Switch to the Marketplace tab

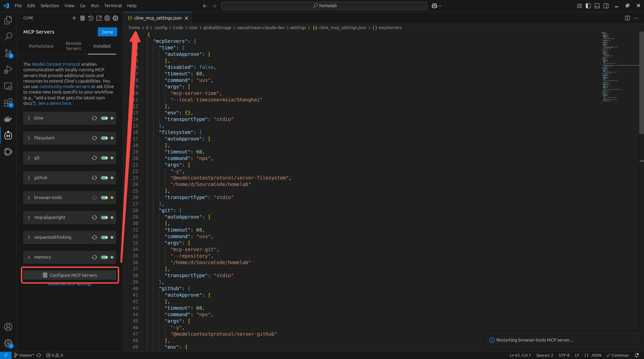point(41,46)
